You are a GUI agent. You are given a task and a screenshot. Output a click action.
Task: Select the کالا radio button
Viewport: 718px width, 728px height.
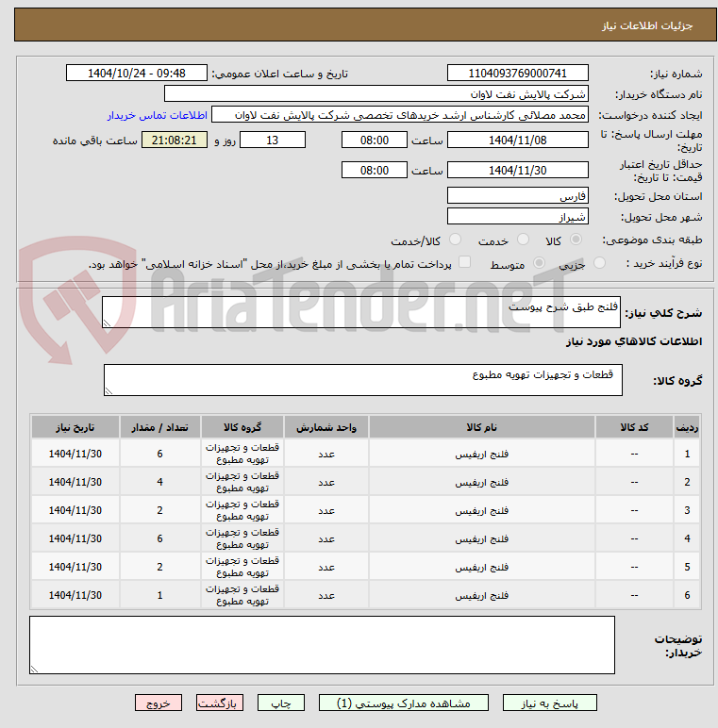coord(576,240)
